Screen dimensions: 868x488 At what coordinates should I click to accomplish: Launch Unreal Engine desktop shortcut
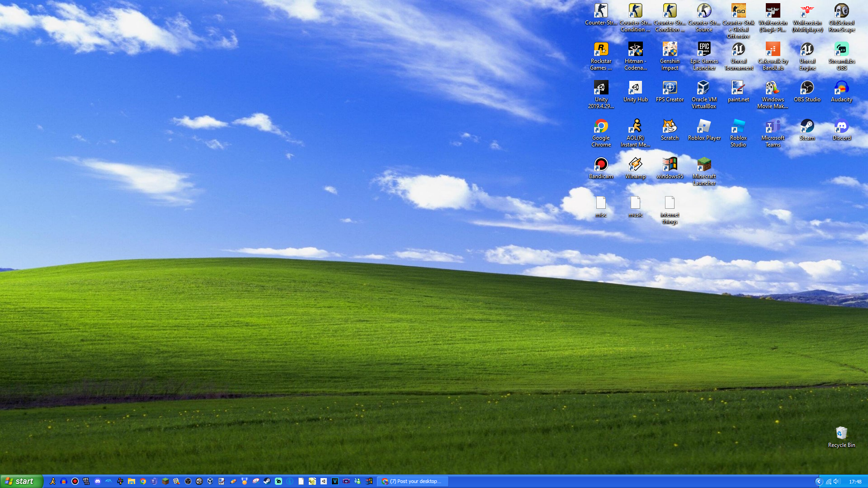pyautogui.click(x=807, y=56)
